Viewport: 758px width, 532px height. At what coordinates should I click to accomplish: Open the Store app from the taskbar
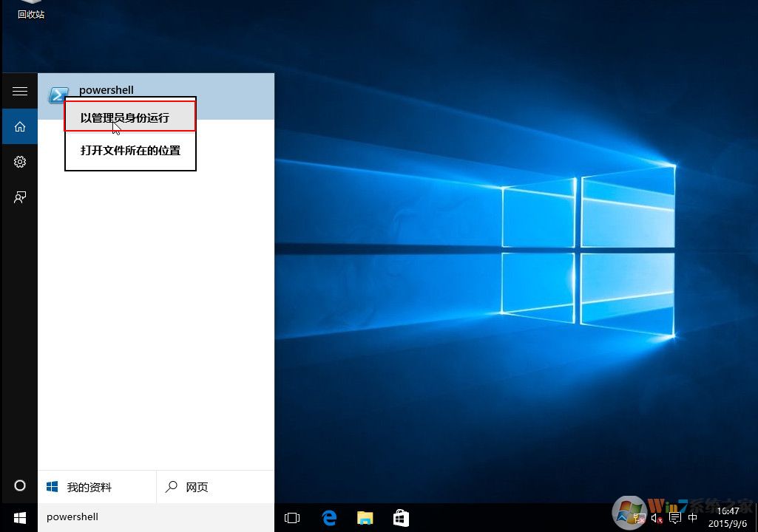click(401, 518)
